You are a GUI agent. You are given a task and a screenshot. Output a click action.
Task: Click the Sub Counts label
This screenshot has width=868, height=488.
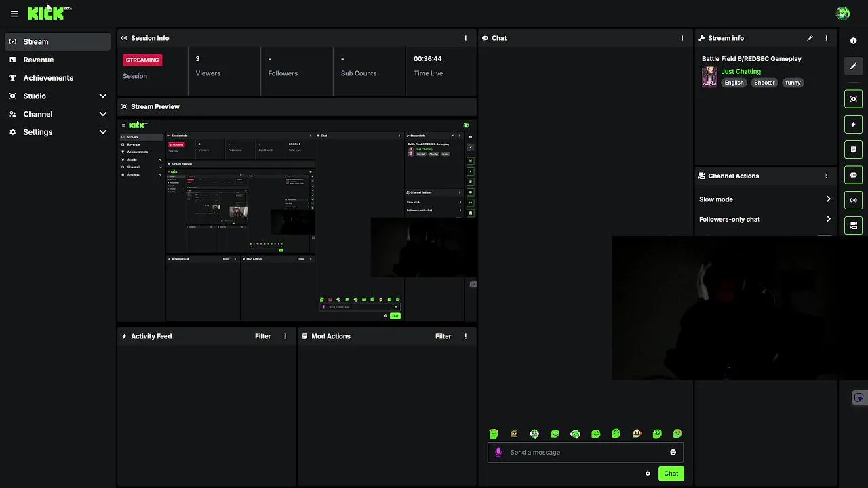point(359,73)
